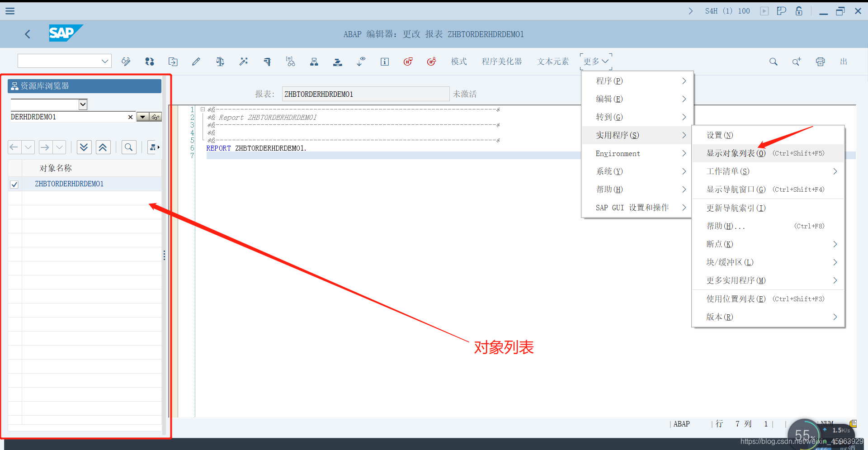Open the 系统(Y) submenu

(x=637, y=171)
